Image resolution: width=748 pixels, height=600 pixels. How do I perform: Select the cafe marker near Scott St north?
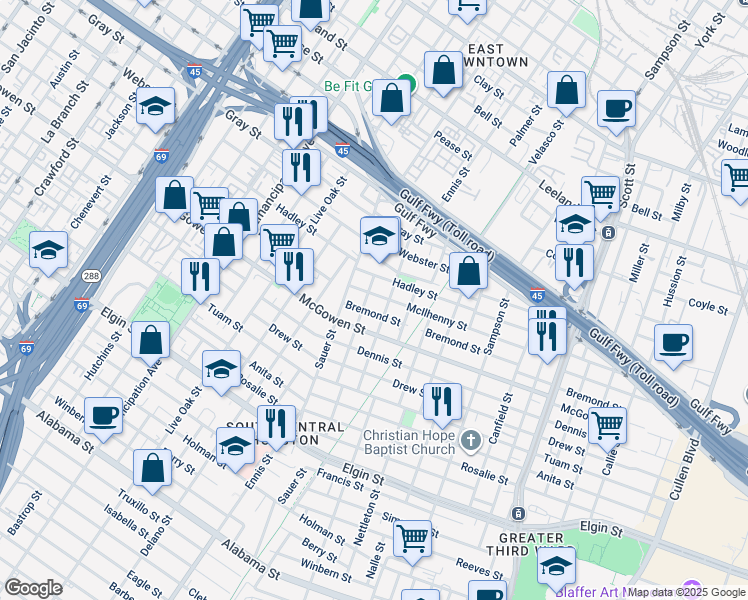tap(616, 112)
